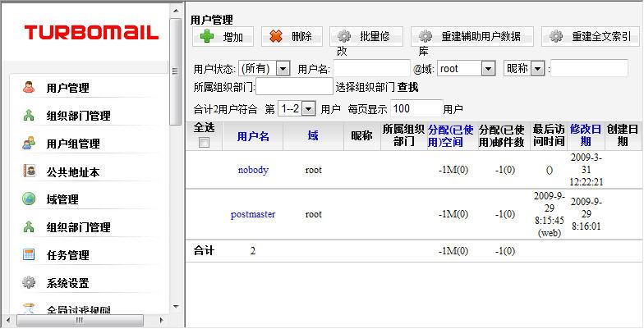
Task: Click the gear icon on 重建辅助用户数据库
Action: (x=425, y=36)
